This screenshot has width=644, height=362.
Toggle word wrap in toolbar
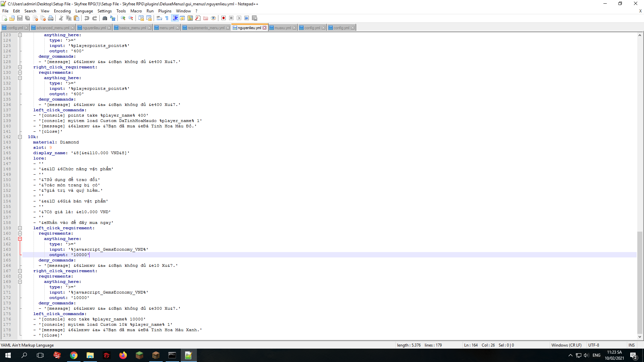[159, 18]
